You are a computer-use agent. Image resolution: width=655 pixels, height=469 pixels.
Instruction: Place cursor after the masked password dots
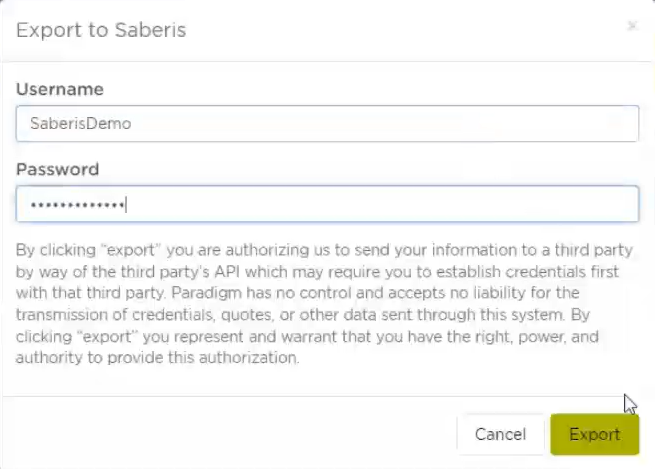click(x=127, y=205)
